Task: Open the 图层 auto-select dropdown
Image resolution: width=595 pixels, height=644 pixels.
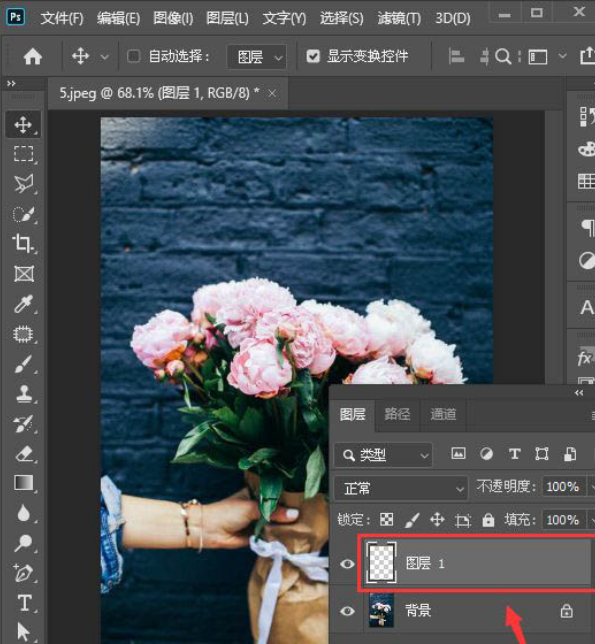Action: click(x=257, y=57)
